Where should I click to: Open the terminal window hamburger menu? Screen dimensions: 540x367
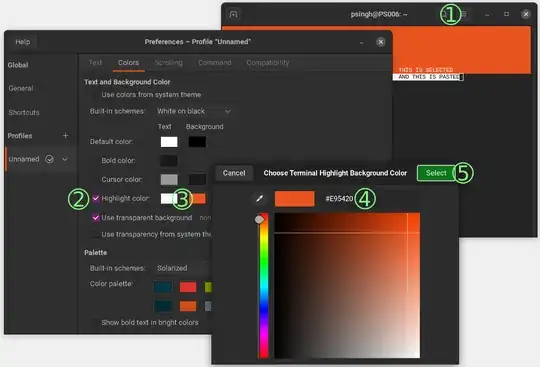pyautogui.click(x=464, y=14)
